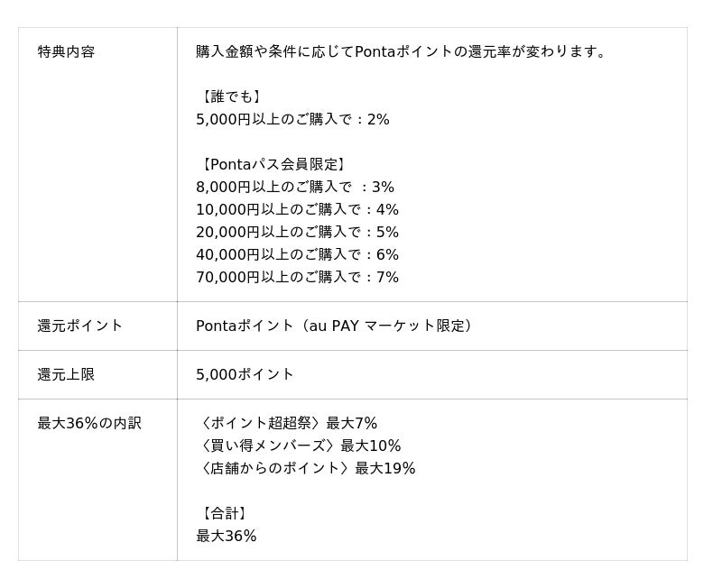Click the 【合計】 heading
722x588 pixels.
click(224, 513)
